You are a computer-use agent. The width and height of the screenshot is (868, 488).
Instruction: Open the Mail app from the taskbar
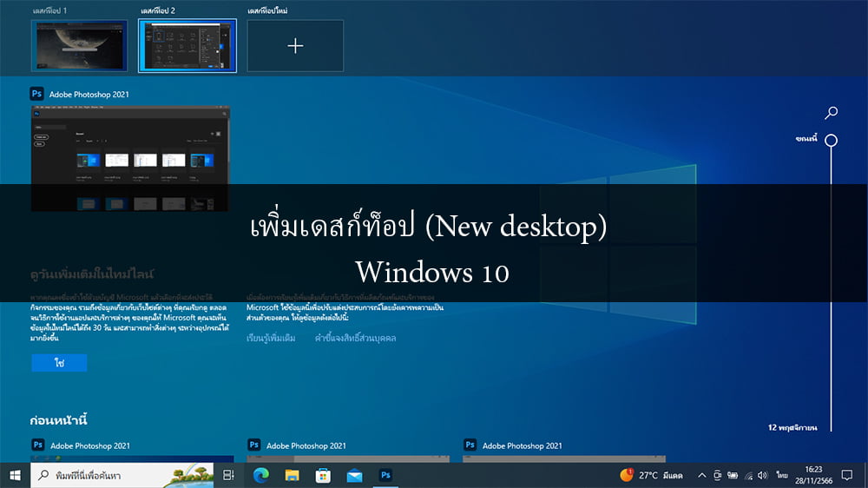click(354, 475)
